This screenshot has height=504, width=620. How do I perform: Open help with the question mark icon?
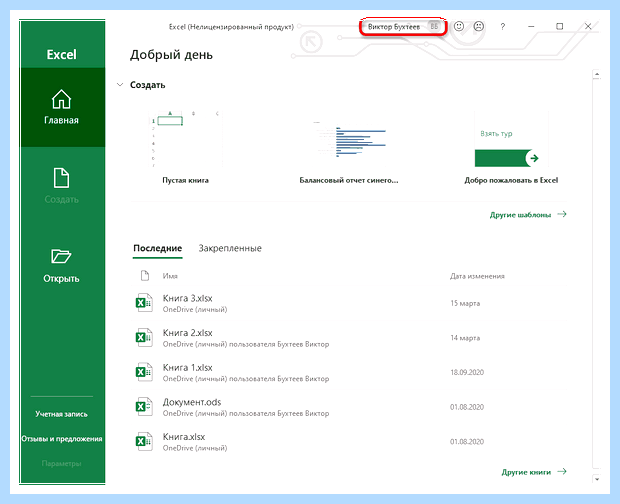503,26
